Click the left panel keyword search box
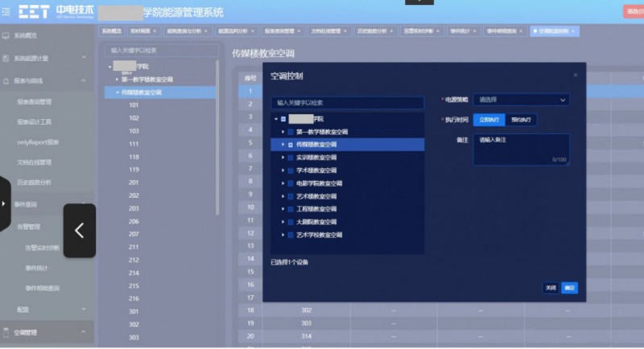The image size is (644, 349). [161, 51]
